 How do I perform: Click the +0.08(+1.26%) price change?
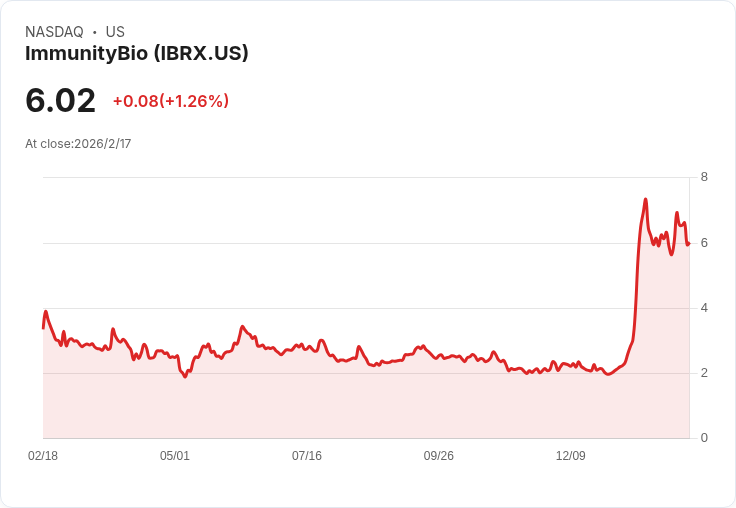pos(171,101)
